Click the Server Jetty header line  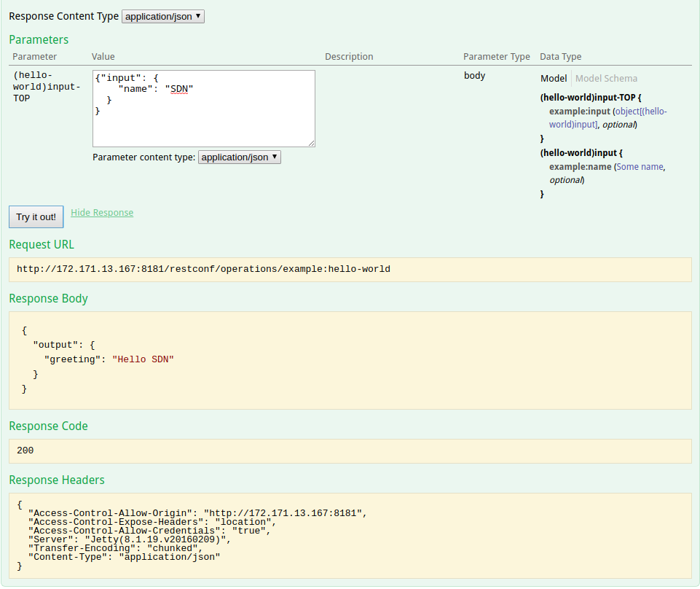pos(130,539)
